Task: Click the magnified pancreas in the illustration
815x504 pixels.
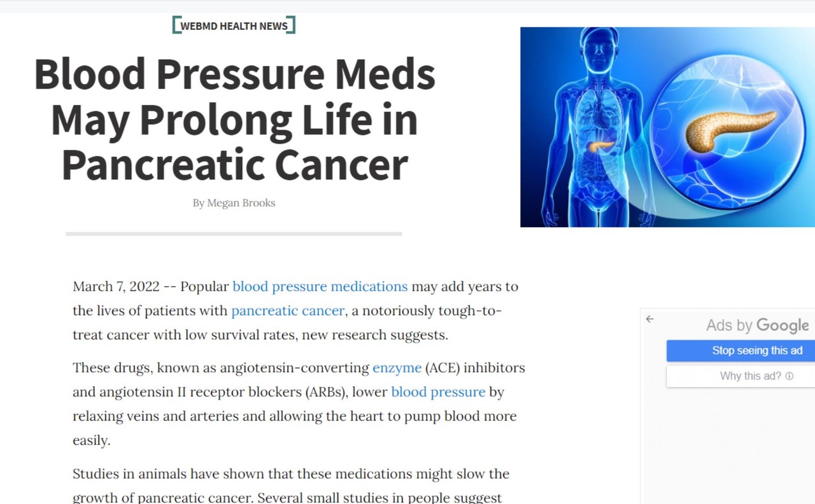Action: point(730,127)
